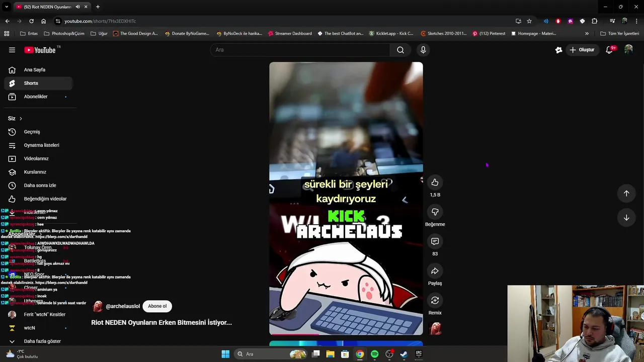Screen dimensions: 644x362
Task: Open Geçmiş history page
Action: click(x=38, y=132)
